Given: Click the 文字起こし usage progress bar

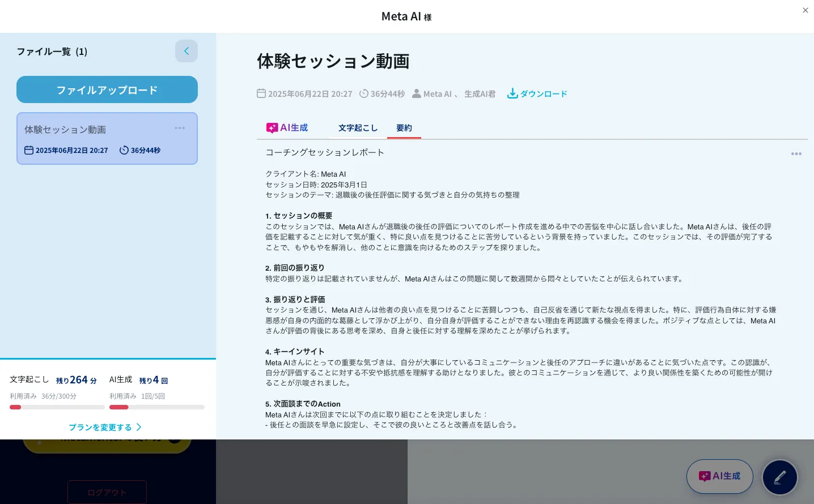Looking at the screenshot, I should [57, 407].
